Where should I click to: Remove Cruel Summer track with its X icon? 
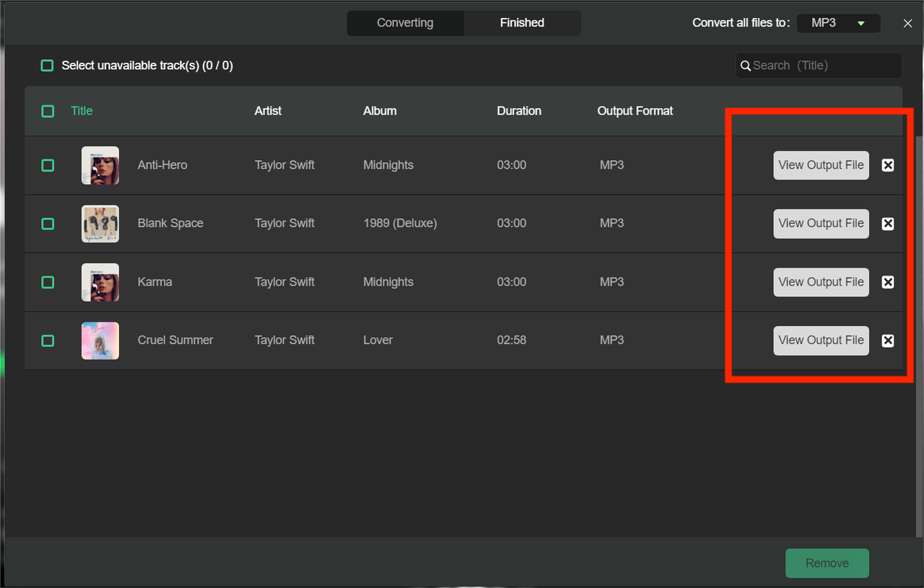tap(888, 341)
